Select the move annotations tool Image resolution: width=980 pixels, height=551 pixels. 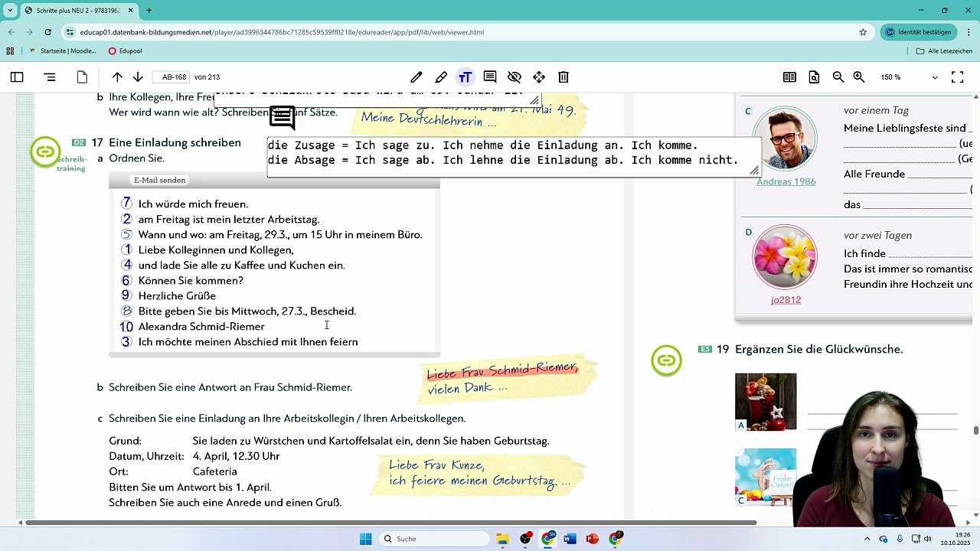pos(539,77)
